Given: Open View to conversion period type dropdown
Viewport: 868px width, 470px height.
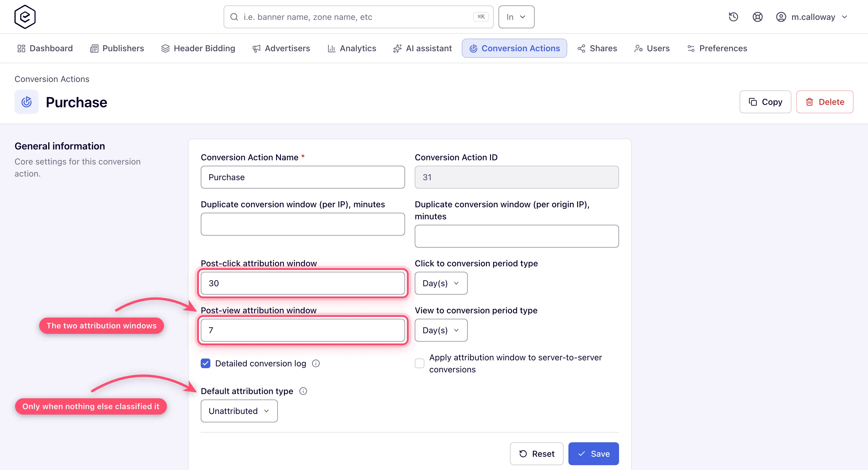Looking at the screenshot, I should click(x=441, y=330).
